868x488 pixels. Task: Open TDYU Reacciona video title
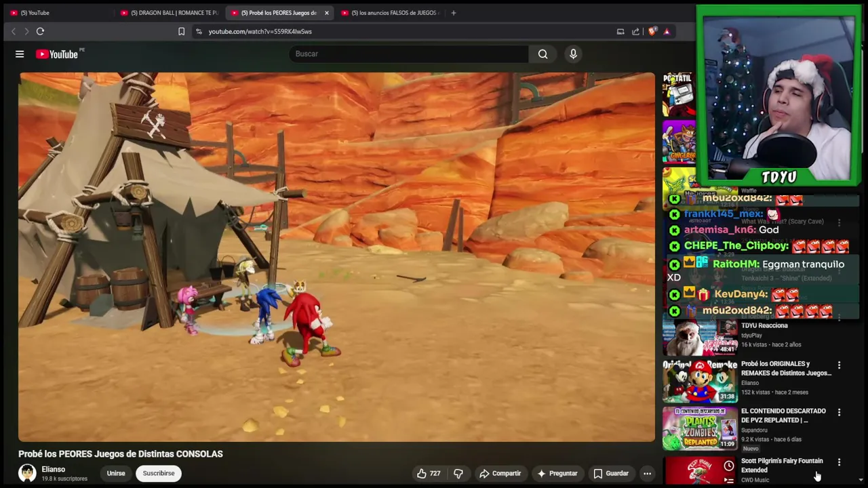tap(764, 325)
